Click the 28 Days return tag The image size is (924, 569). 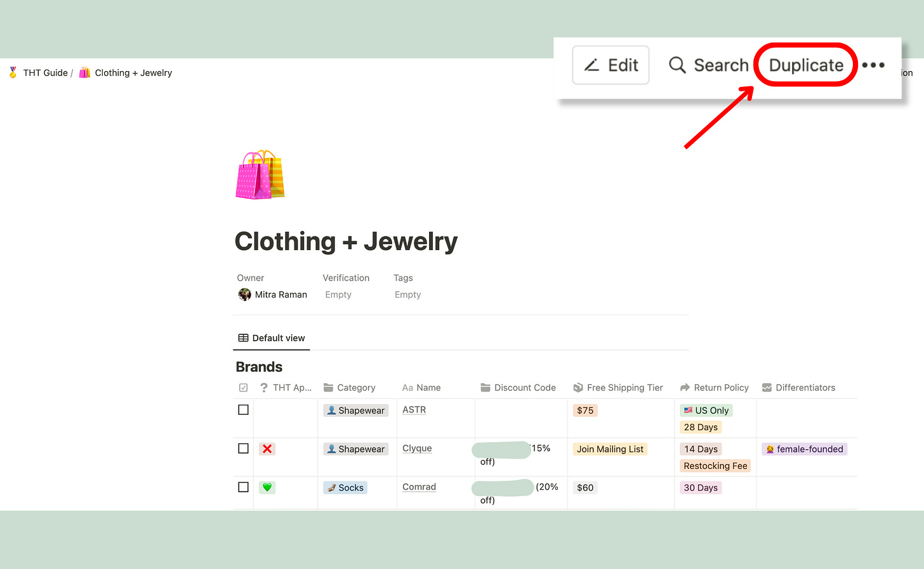(x=701, y=428)
